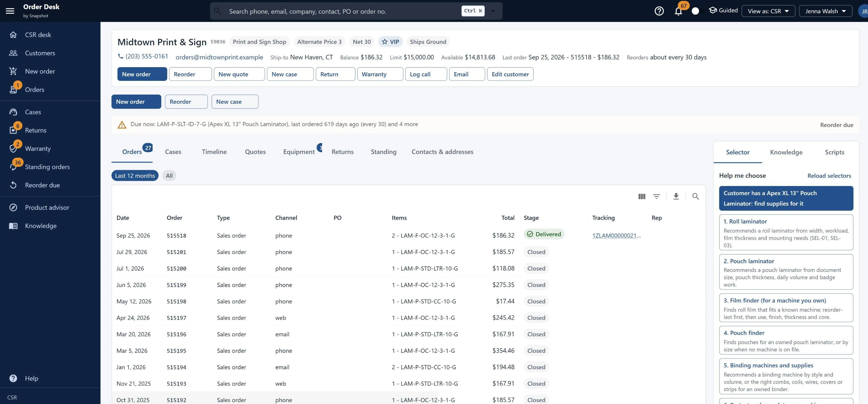Open Returns in the sidebar

click(x=50, y=130)
